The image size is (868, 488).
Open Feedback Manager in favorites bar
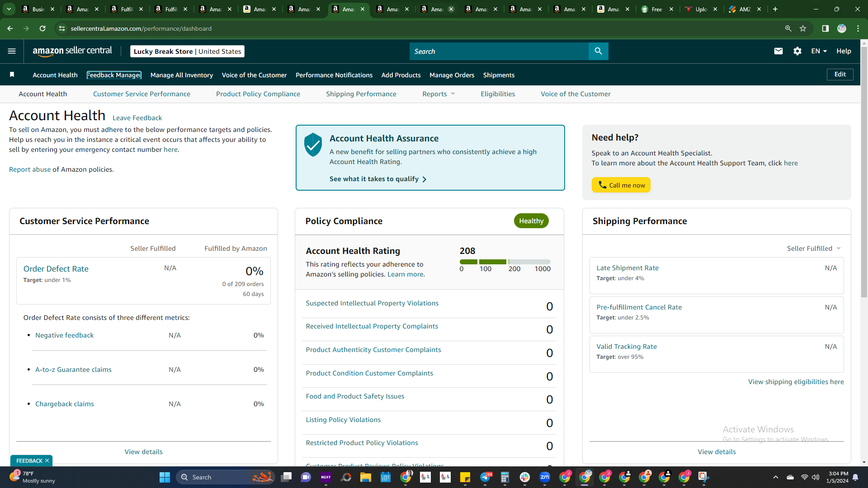(x=114, y=75)
